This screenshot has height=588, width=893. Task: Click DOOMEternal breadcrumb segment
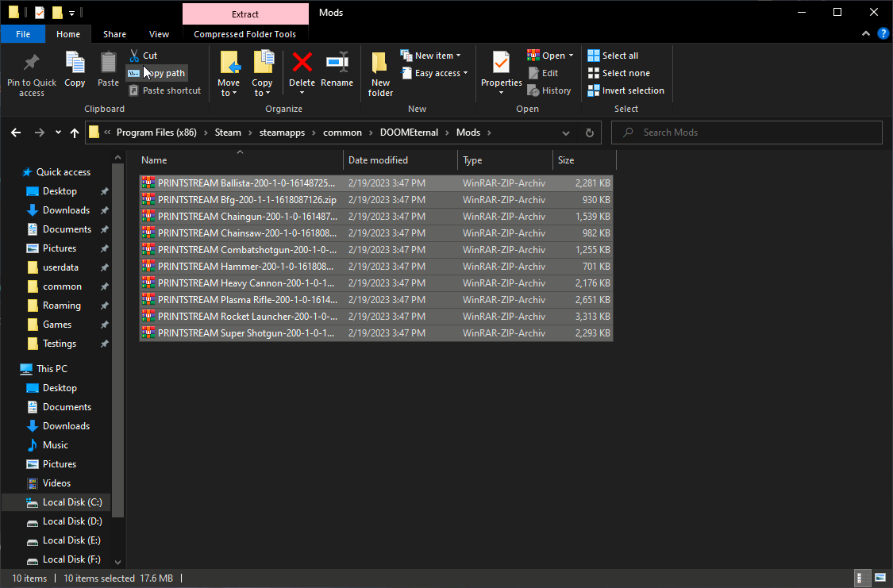point(409,133)
